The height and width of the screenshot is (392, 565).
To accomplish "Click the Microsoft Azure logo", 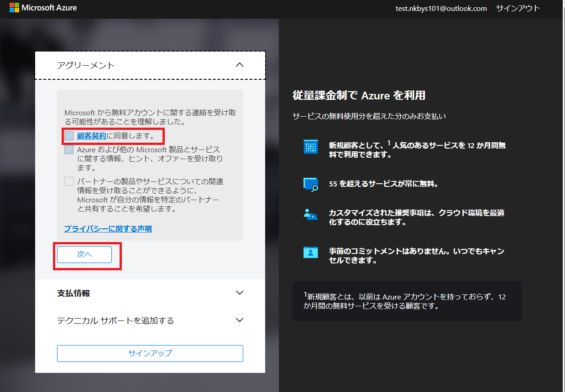I will (43, 8).
